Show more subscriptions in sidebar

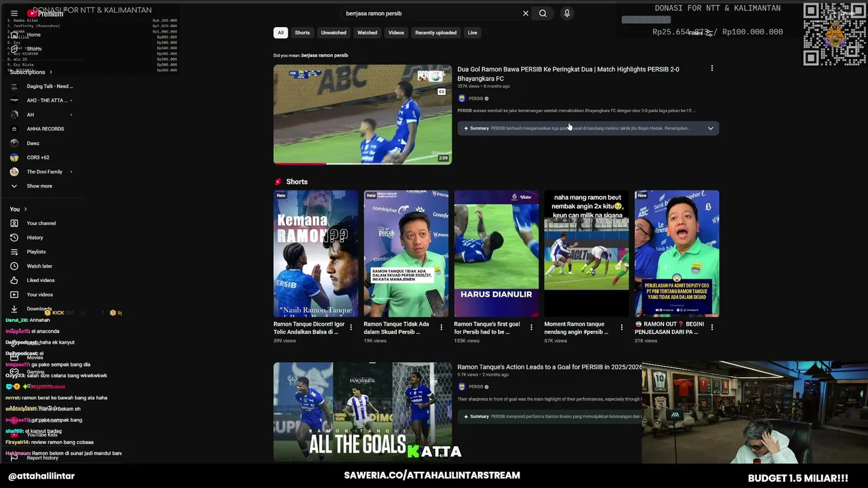tap(39, 186)
